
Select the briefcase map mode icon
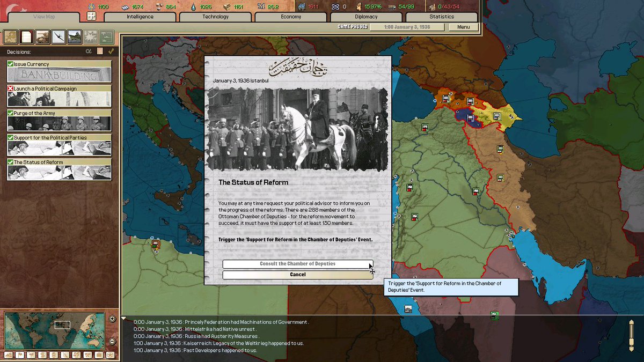click(x=98, y=355)
